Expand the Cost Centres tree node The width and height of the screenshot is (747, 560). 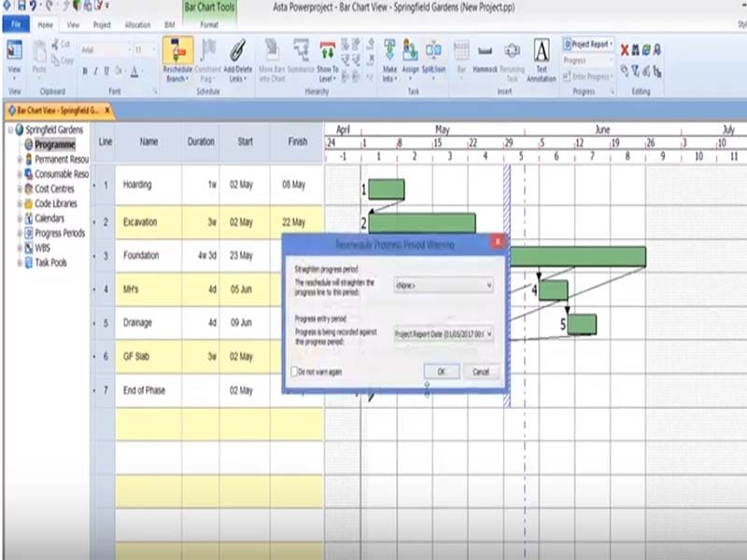pos(20,189)
